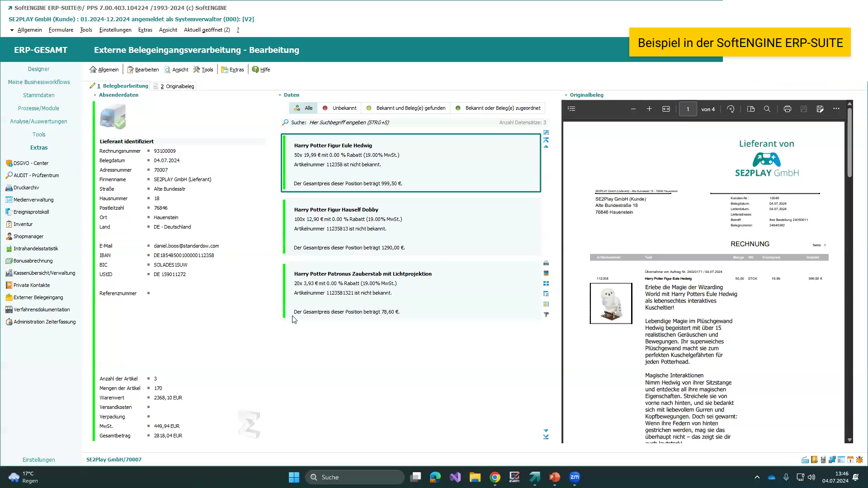Zoom out the PDF with minus button
868x488 pixels.
(633, 109)
